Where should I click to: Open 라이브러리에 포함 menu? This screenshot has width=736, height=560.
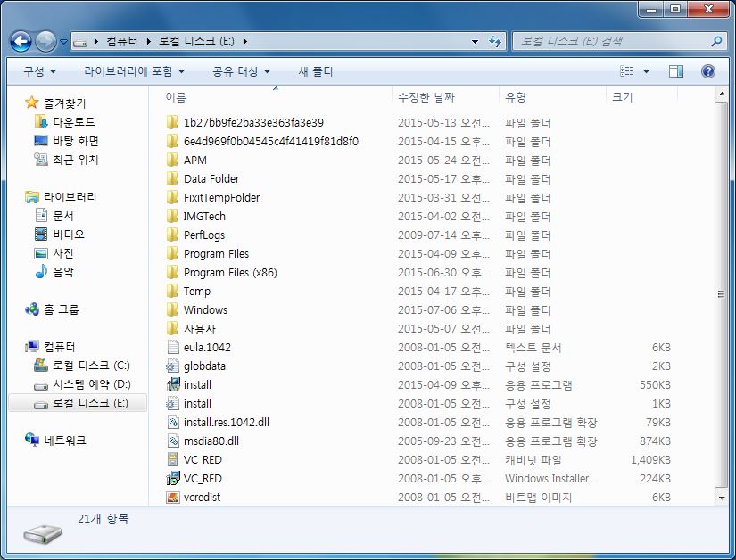coord(134,71)
